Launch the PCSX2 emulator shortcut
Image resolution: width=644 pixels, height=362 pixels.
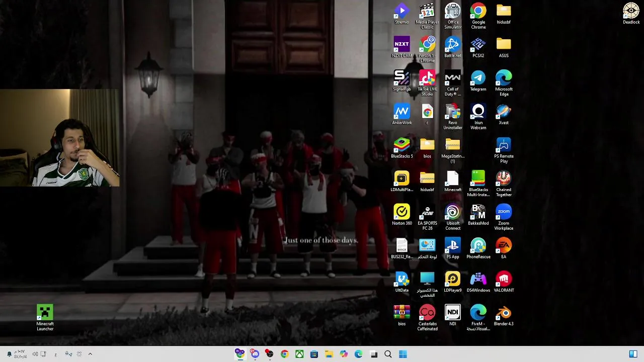tap(478, 47)
